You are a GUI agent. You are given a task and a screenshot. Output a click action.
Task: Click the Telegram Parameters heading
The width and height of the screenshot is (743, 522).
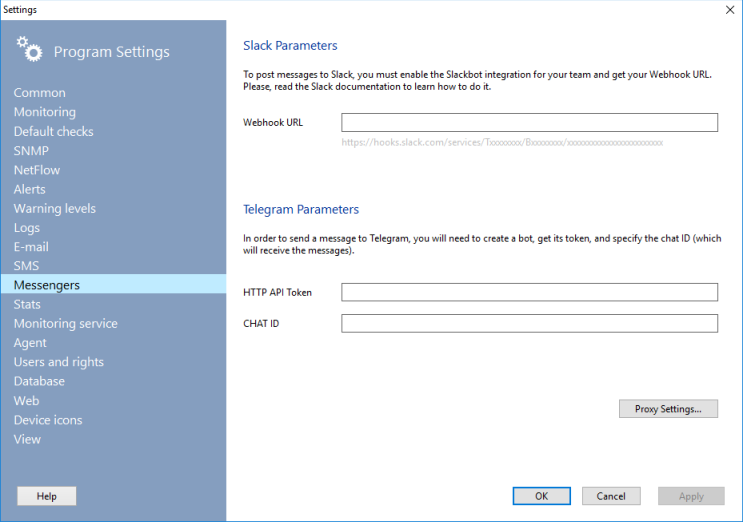click(x=301, y=209)
